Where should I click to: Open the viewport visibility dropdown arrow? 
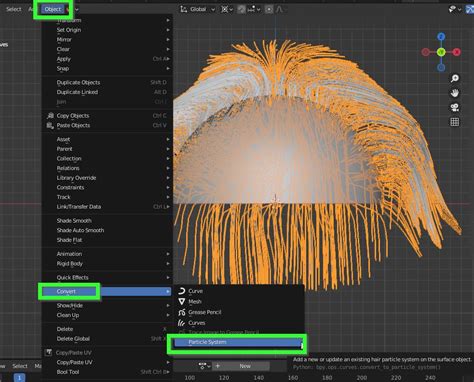[x=460, y=9]
